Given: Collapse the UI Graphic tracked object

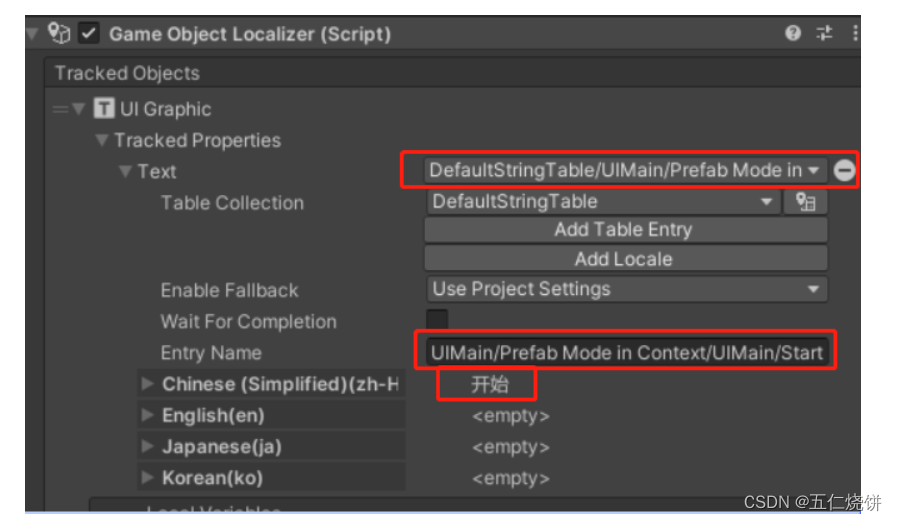Looking at the screenshot, I should point(79,109).
